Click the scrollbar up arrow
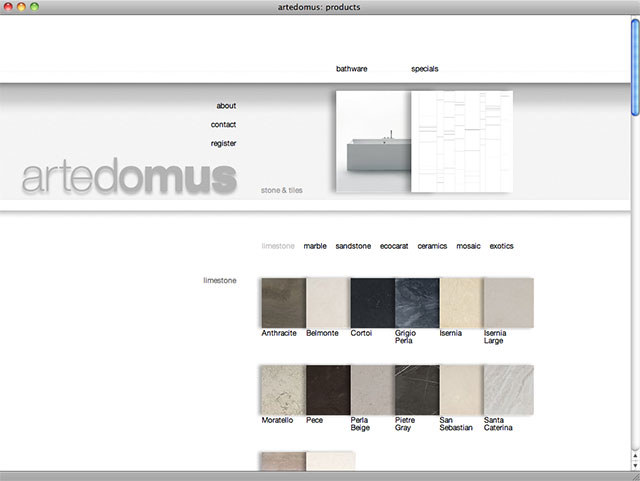Viewport: 640px width, 481px height. click(635, 456)
